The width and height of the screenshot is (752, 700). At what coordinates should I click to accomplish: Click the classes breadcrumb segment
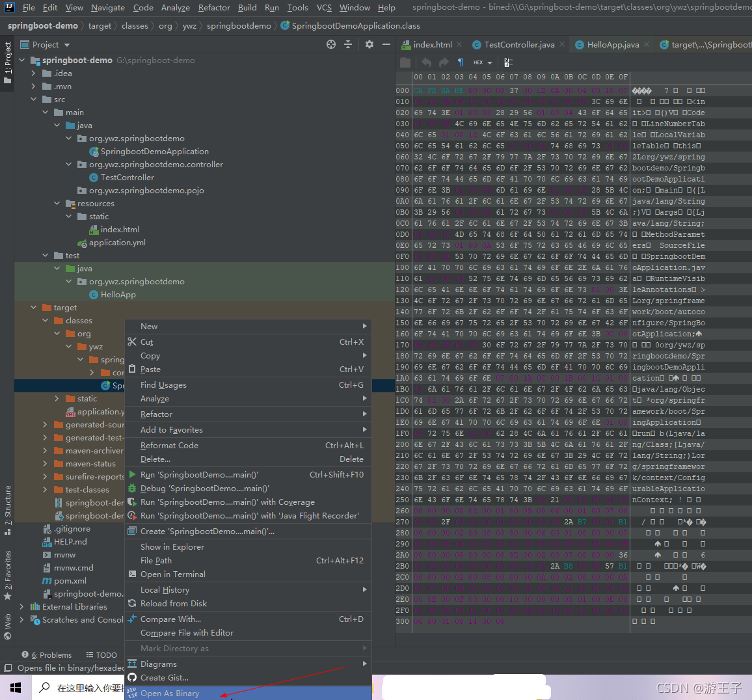coord(135,26)
